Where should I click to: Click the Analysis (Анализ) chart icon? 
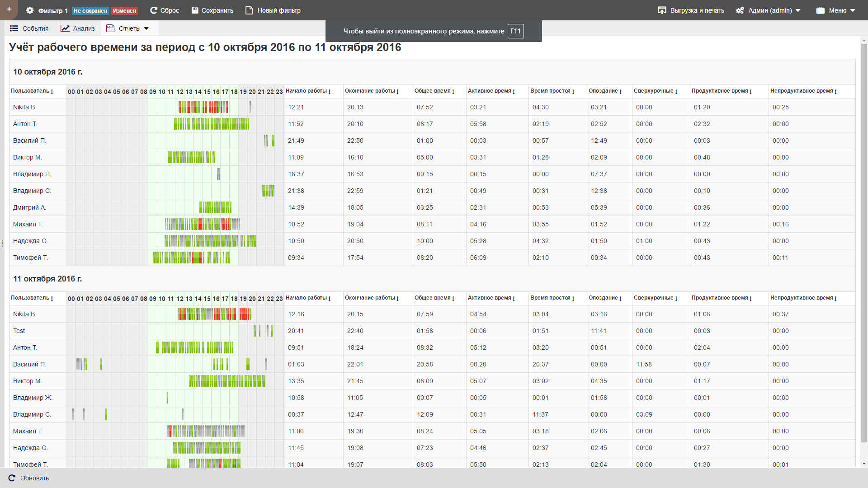click(65, 28)
